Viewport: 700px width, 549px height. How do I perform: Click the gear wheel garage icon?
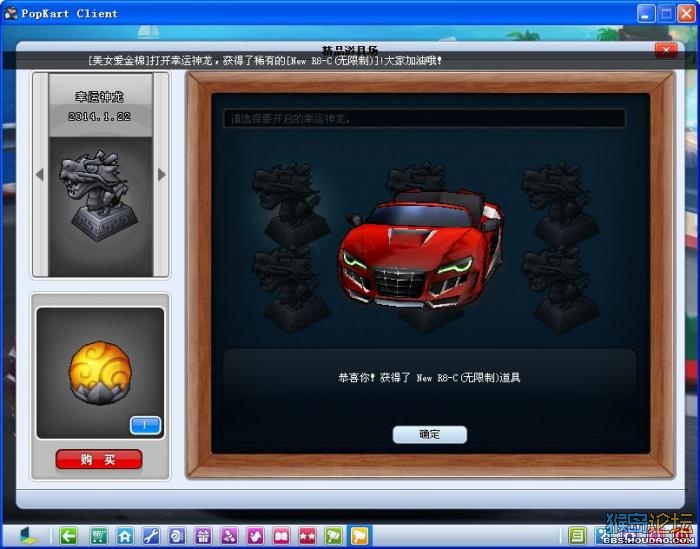tap(177, 535)
